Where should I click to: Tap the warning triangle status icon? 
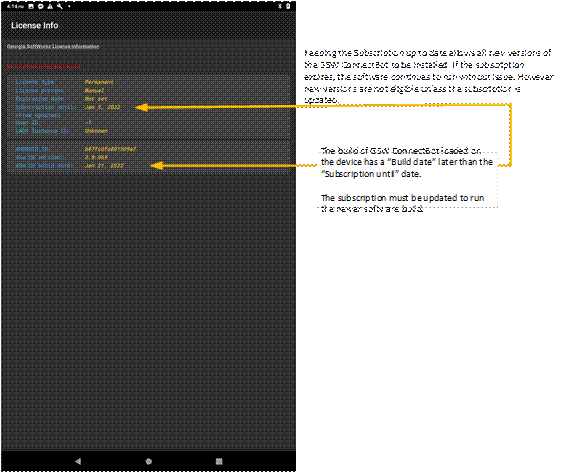[x=50, y=6]
